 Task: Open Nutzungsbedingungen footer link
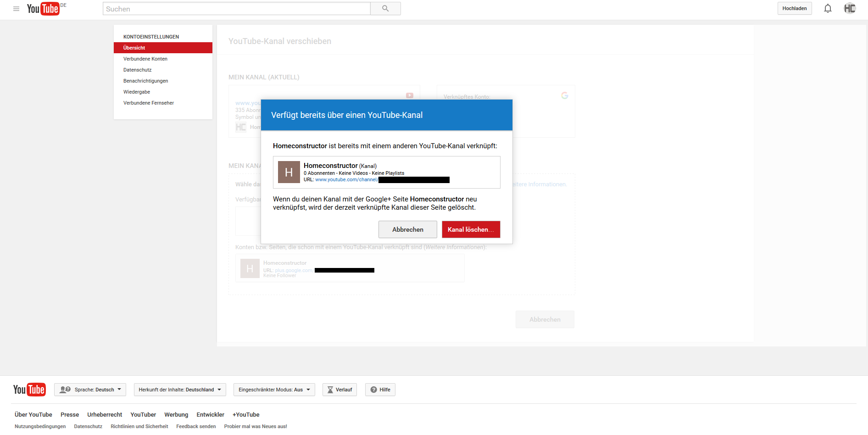tap(40, 427)
